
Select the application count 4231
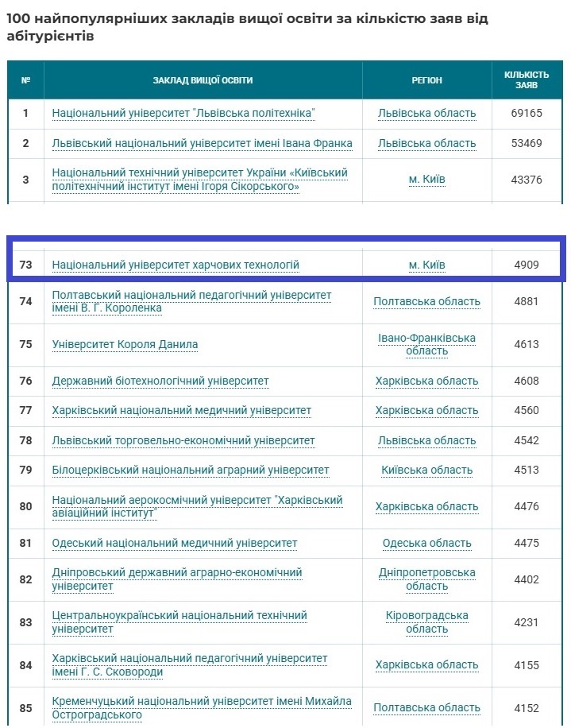click(527, 622)
